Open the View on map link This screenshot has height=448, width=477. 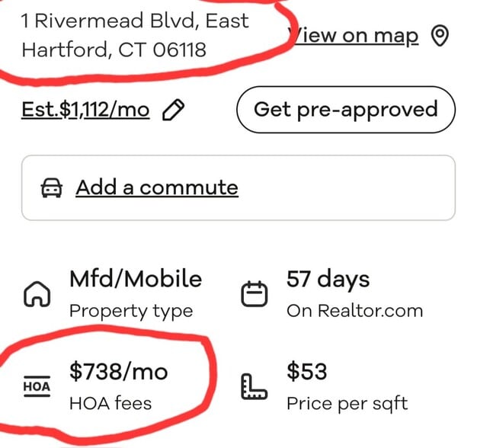(355, 35)
